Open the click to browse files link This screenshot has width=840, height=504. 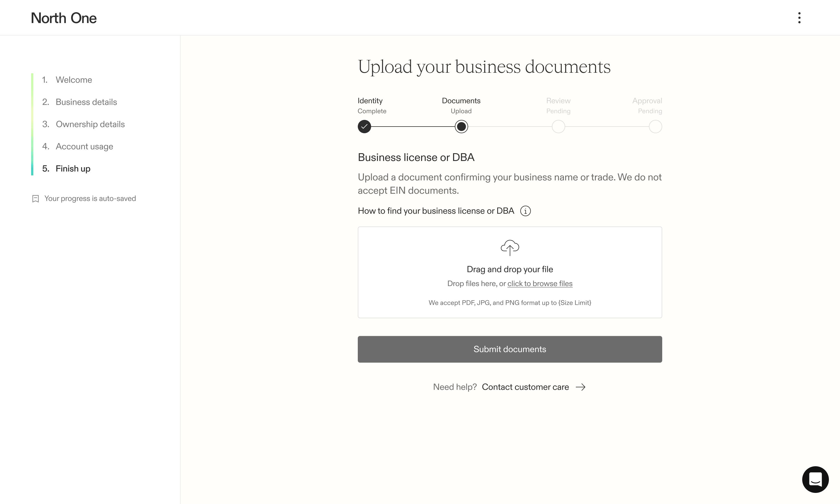click(x=540, y=284)
